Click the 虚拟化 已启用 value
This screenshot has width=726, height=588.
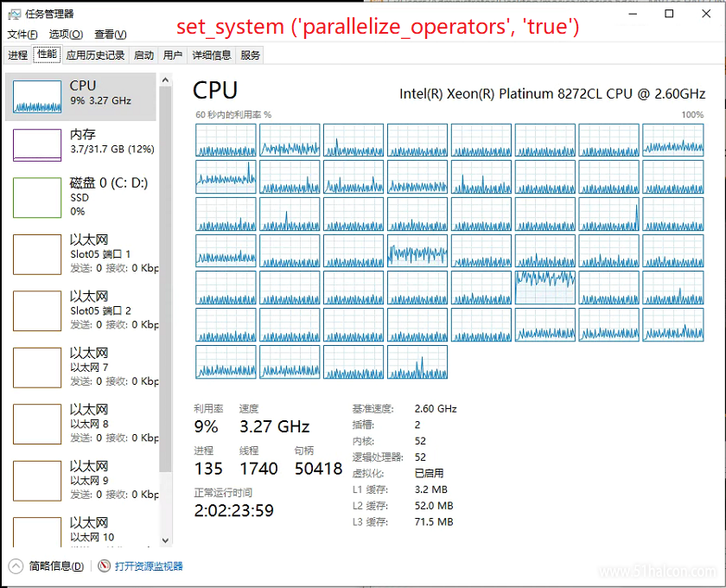429,473
